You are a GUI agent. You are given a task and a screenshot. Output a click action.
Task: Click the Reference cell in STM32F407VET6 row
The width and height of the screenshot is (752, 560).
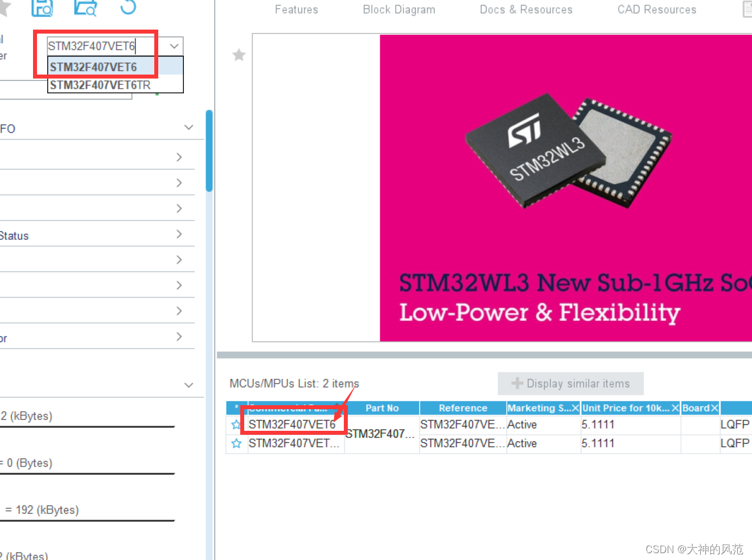click(462, 425)
